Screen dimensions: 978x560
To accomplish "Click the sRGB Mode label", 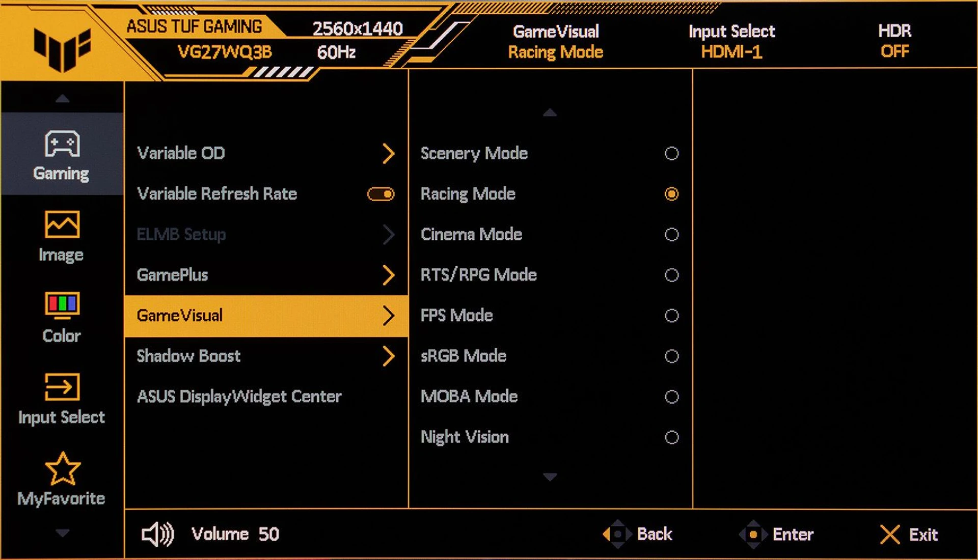I will [x=464, y=356].
